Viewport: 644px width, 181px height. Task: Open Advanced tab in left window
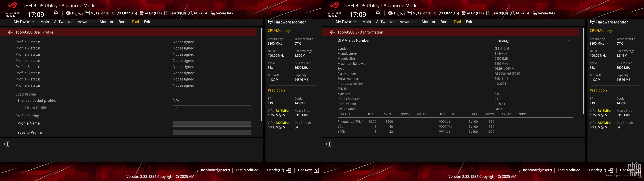(x=86, y=22)
